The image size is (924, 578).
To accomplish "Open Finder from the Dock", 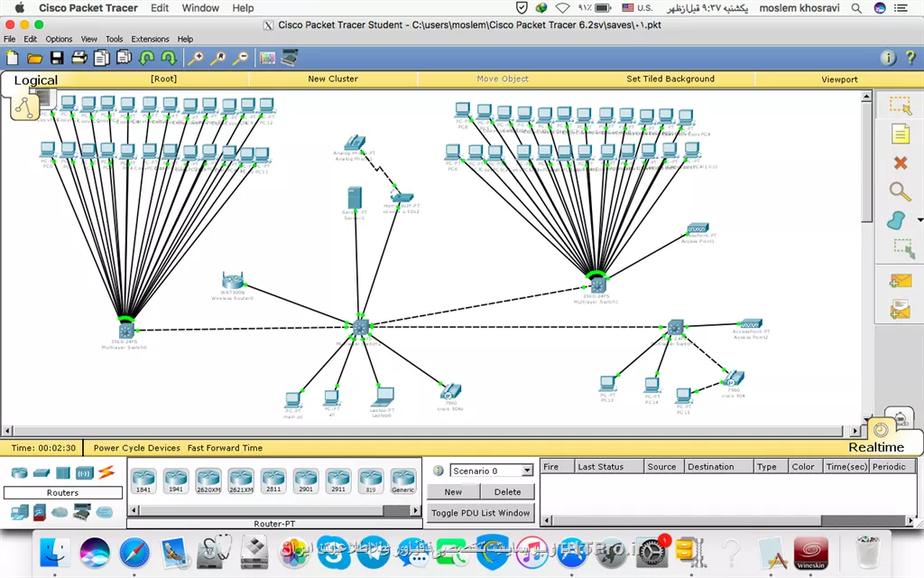I will click(55, 553).
